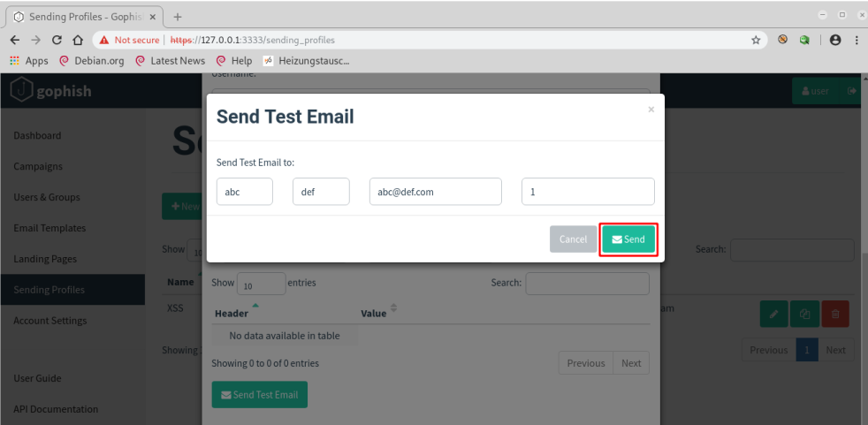Open the show entries count dropdown
868x425 pixels.
click(262, 284)
